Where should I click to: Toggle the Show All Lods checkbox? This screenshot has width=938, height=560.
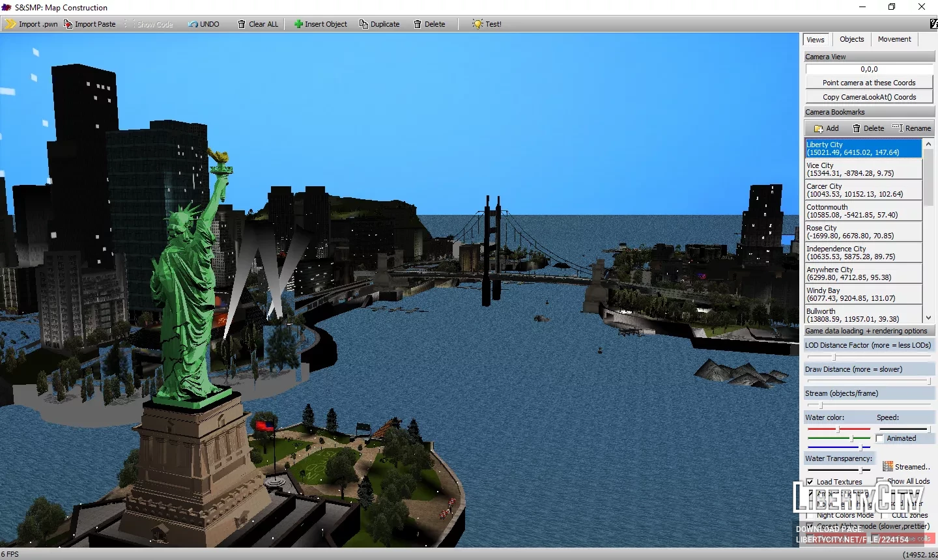click(x=880, y=482)
